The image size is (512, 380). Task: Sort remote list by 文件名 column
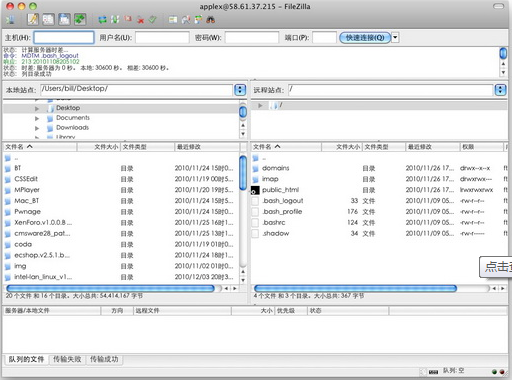pyautogui.click(x=286, y=147)
